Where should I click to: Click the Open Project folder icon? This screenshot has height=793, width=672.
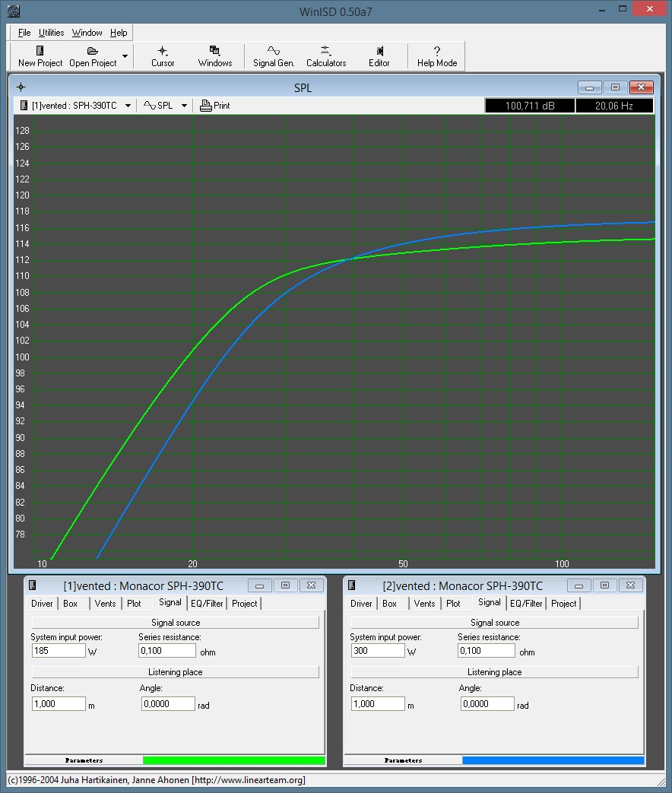pos(93,51)
